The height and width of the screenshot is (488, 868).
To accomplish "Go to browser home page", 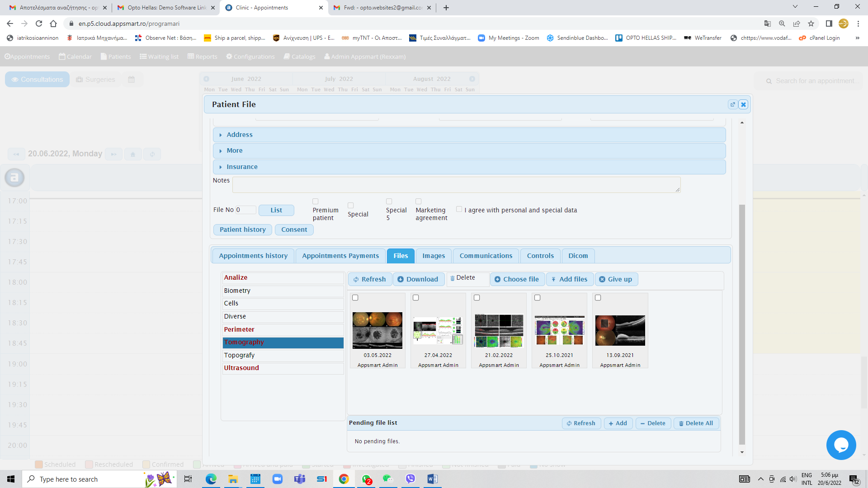I will pos(53,23).
